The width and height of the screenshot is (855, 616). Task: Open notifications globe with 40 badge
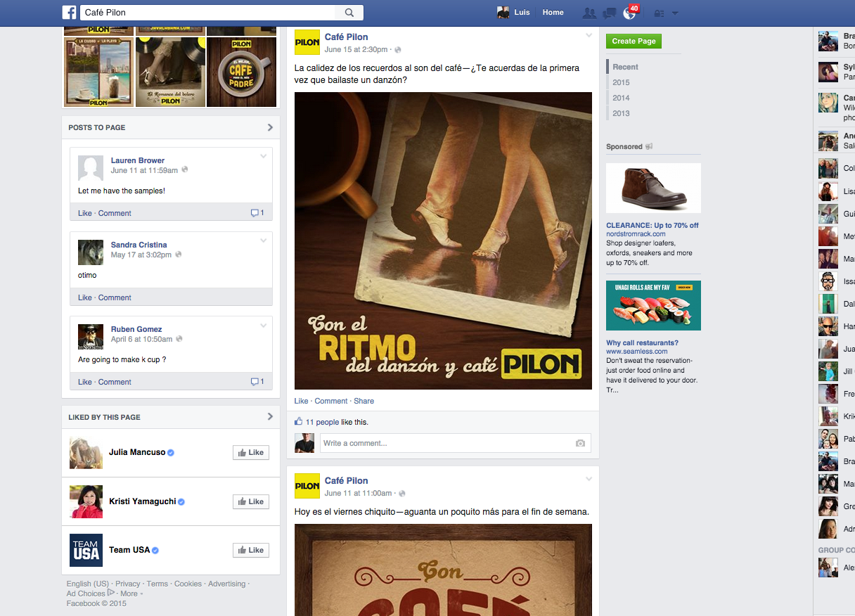(x=629, y=13)
